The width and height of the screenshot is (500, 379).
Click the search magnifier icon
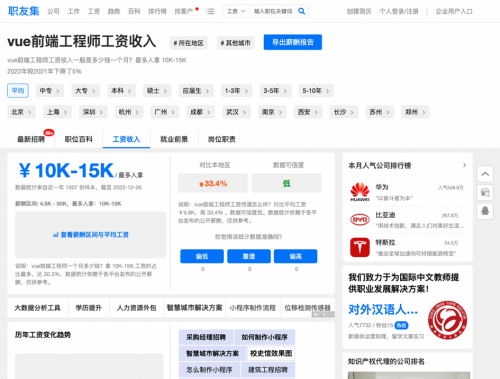click(301, 11)
